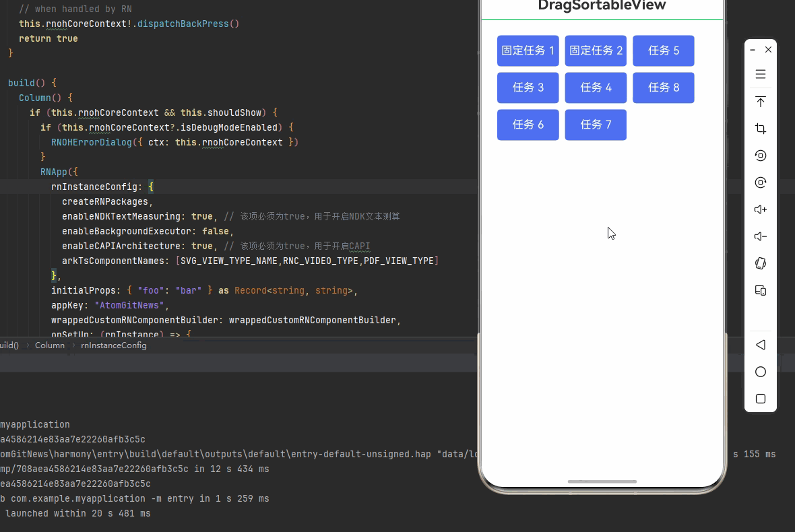Tap the 任务 7 tile
This screenshot has width=795, height=532.
tap(596, 125)
